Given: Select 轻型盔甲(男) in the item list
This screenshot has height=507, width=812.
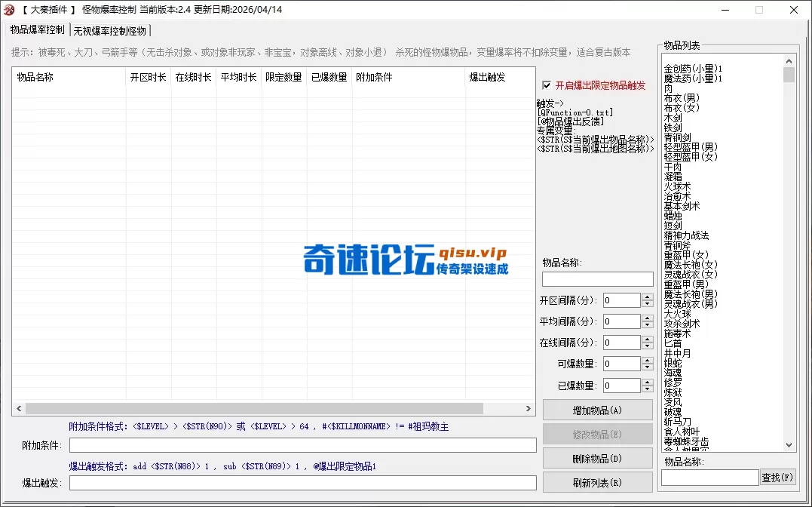Looking at the screenshot, I should pyautogui.click(x=691, y=147).
